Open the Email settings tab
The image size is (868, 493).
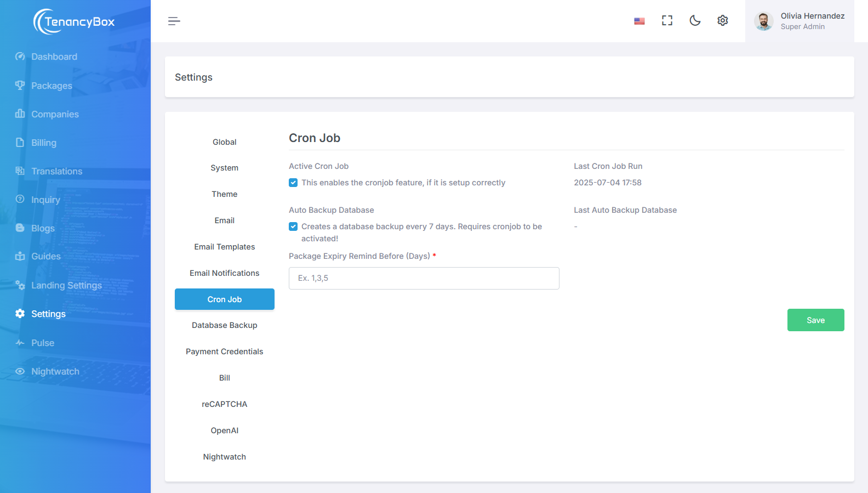tap(225, 220)
